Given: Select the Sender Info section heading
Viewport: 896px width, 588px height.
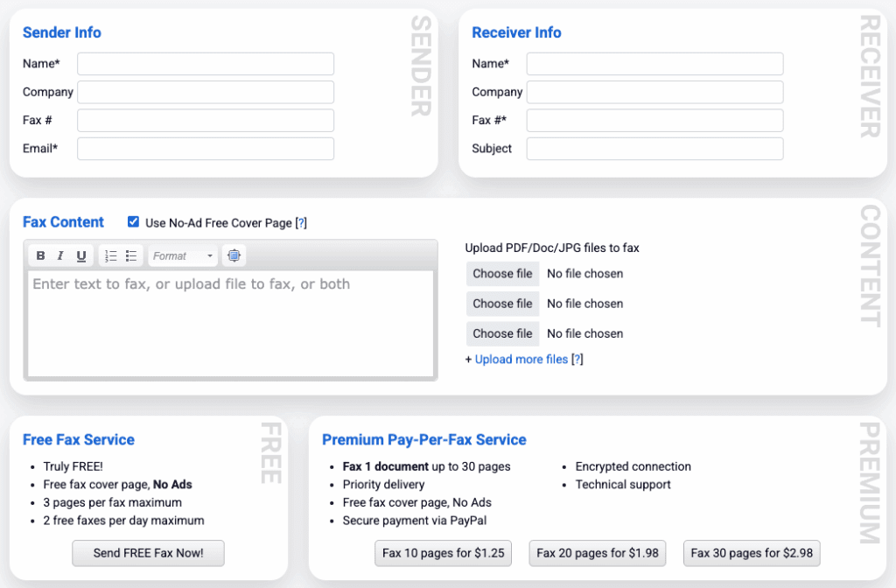Looking at the screenshot, I should tap(61, 32).
